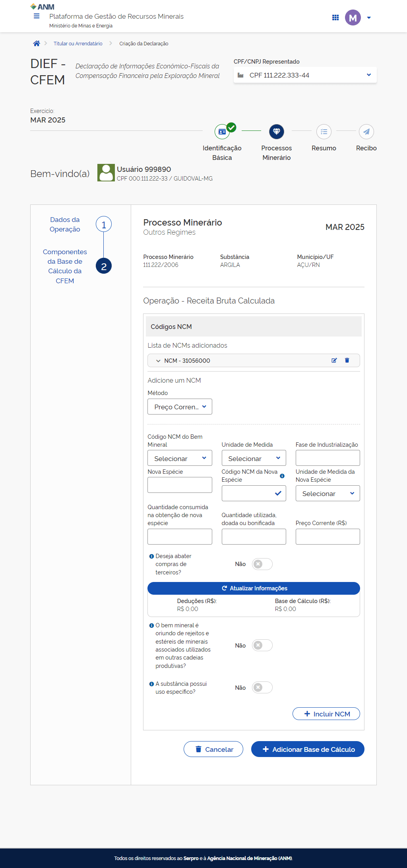Click info icon beside Código NCM da Nova Espécie
The height and width of the screenshot is (868, 407).
[x=282, y=476]
